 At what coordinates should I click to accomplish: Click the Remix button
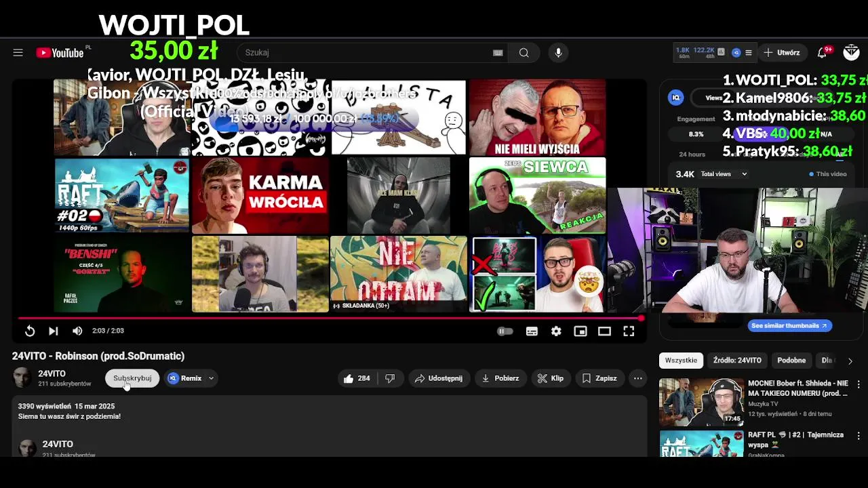tap(186, 378)
